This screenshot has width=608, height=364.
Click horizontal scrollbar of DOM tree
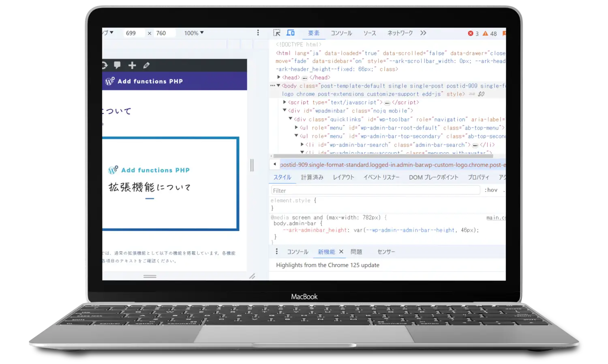coord(383,156)
